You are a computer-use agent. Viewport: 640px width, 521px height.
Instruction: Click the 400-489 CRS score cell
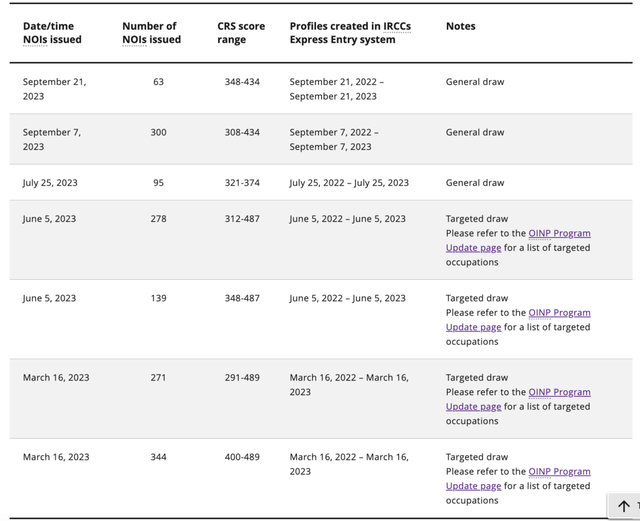coord(242,457)
